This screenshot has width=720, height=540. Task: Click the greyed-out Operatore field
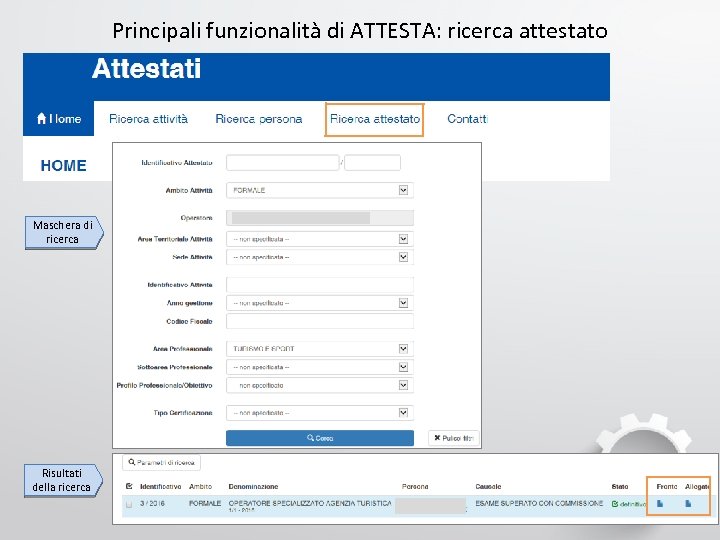click(320, 218)
